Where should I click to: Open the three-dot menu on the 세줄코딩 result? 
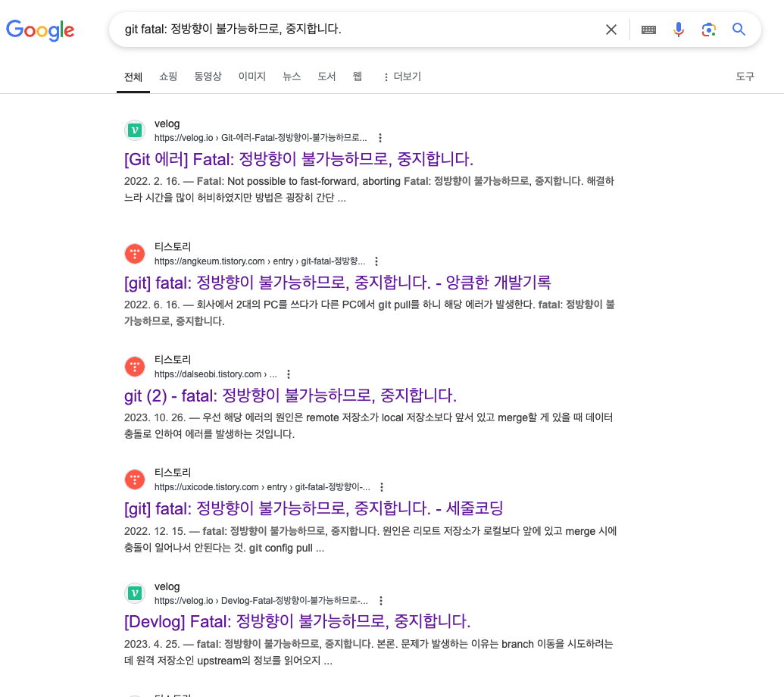coord(383,486)
